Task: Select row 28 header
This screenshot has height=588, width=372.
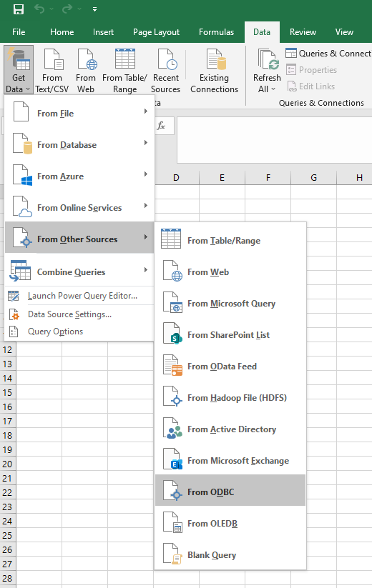Action: click(7, 578)
